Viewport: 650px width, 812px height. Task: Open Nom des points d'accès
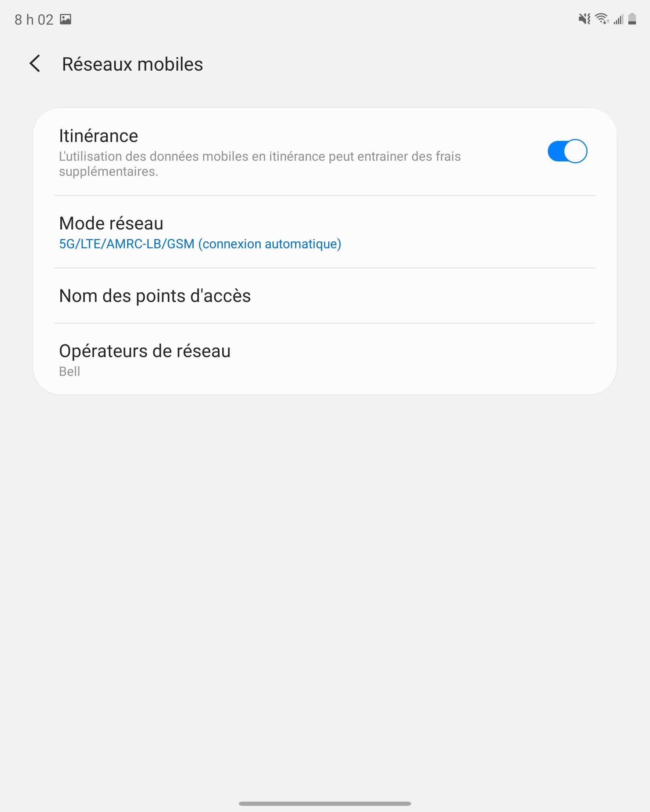(325, 296)
